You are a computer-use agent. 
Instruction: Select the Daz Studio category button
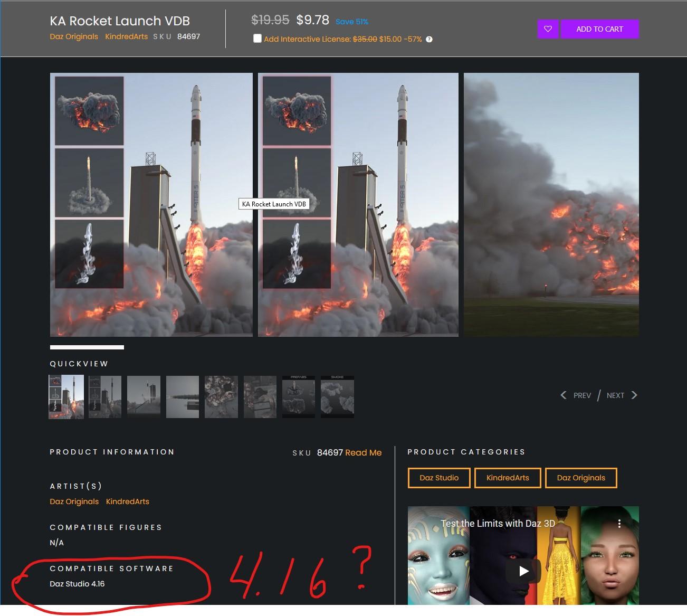(439, 478)
